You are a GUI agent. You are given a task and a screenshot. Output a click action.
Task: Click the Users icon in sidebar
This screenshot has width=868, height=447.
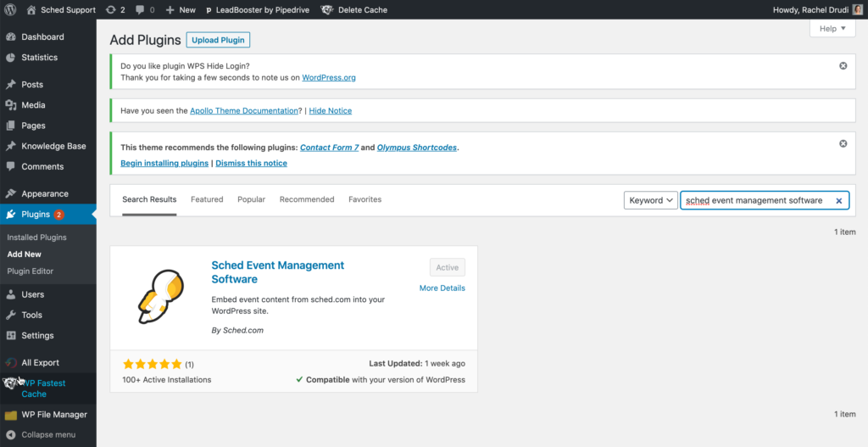pyautogui.click(x=10, y=294)
